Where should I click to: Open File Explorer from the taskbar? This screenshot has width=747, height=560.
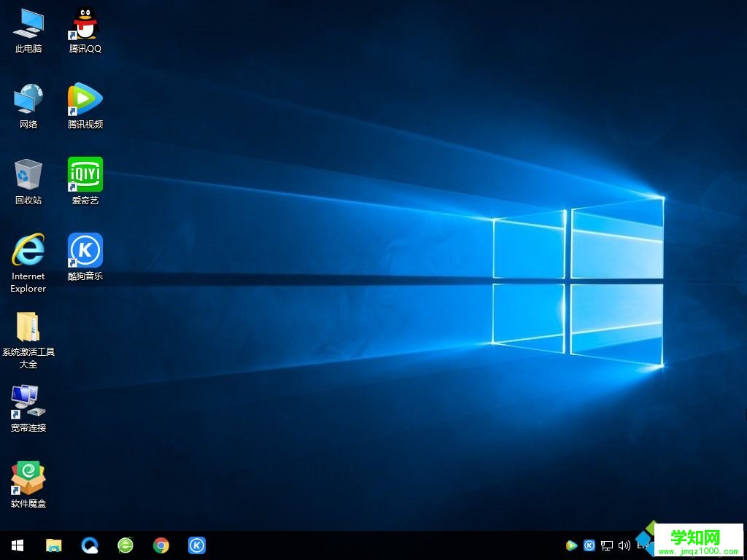pyautogui.click(x=52, y=545)
